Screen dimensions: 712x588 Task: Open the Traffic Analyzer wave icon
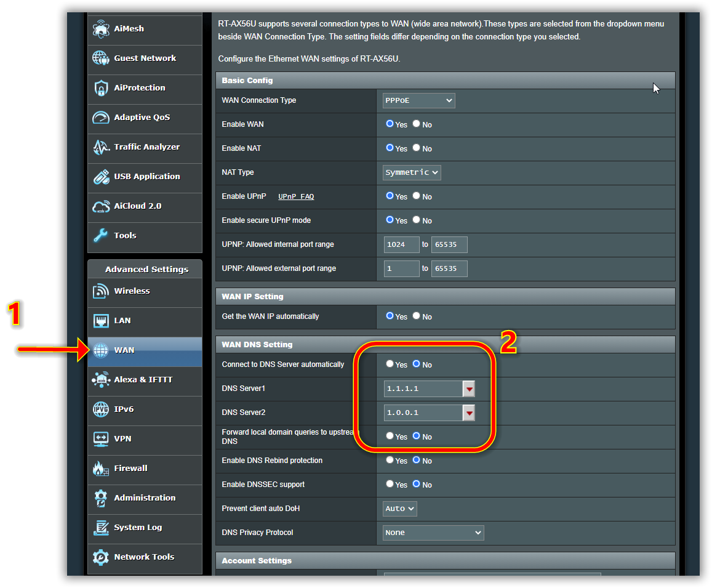point(101,147)
